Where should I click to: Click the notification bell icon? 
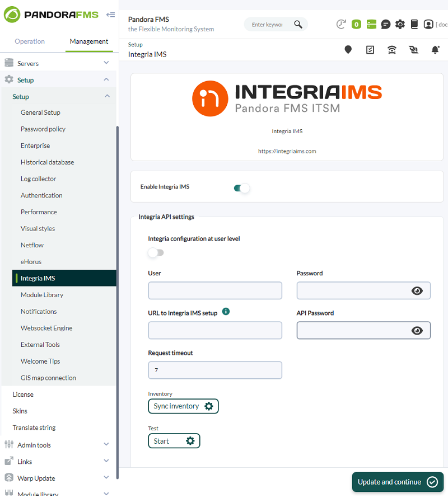(x=435, y=50)
